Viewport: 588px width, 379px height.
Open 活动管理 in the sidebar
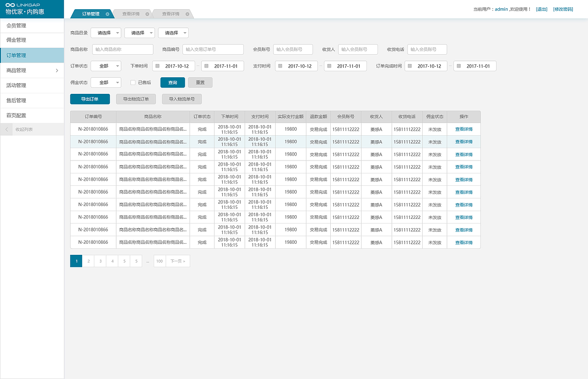pos(32,86)
